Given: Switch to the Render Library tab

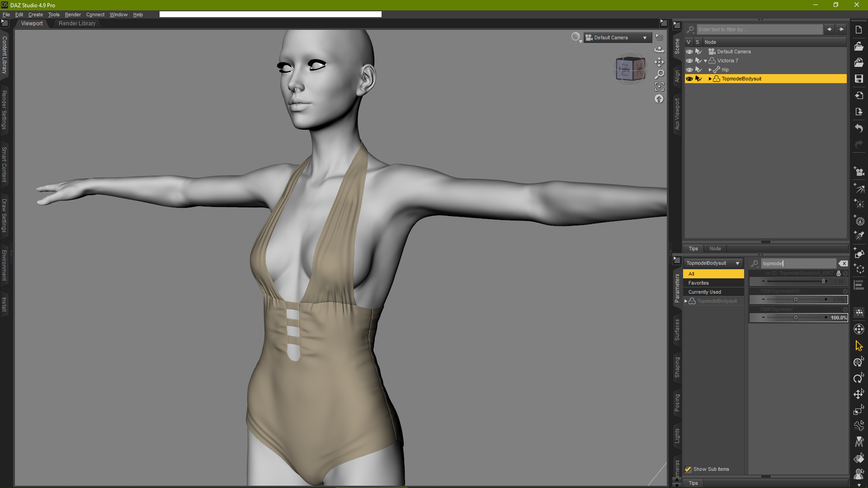Looking at the screenshot, I should pos(77,23).
